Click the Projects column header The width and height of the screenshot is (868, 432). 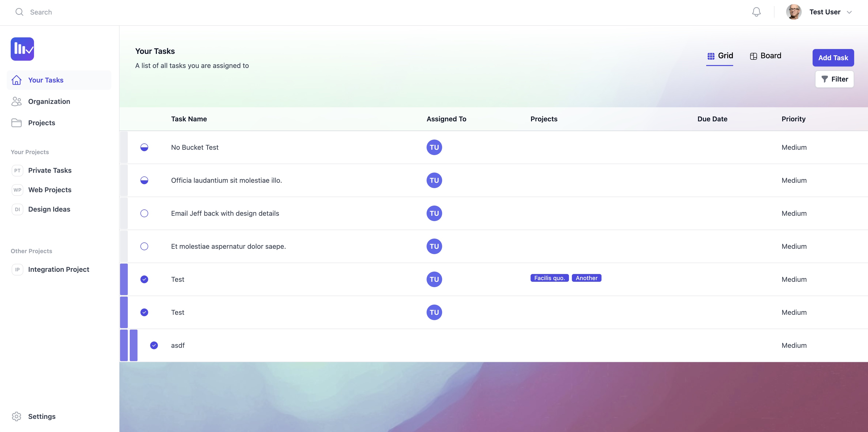coord(544,119)
